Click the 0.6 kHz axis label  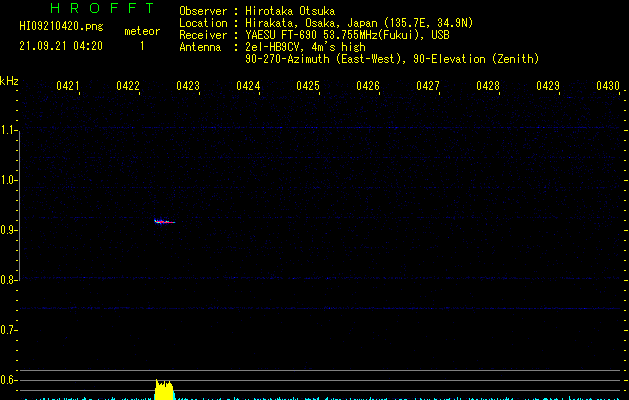pos(8,380)
